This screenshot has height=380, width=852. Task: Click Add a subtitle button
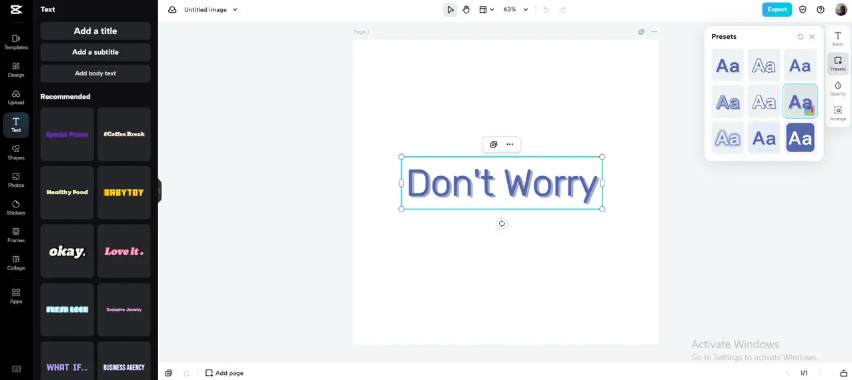click(95, 52)
